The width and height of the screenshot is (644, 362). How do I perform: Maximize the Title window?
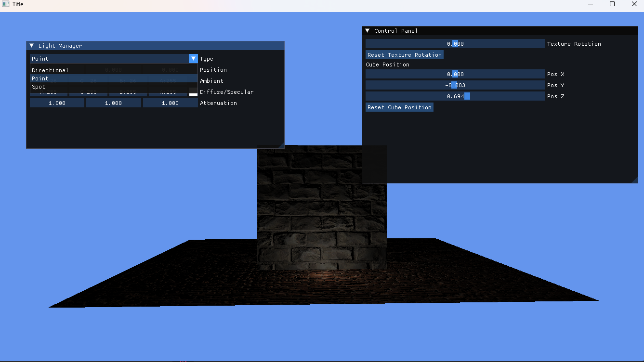tap(612, 4)
